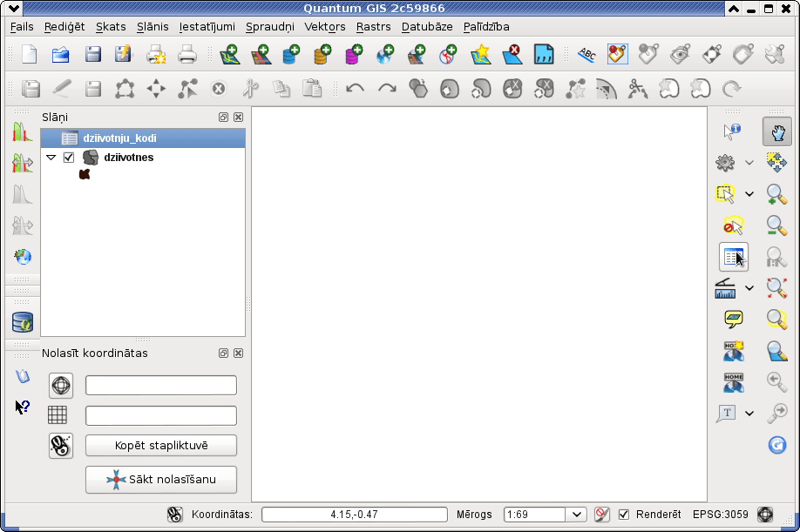
Task: Click the database manager icon on left sidebar
Action: [23, 322]
